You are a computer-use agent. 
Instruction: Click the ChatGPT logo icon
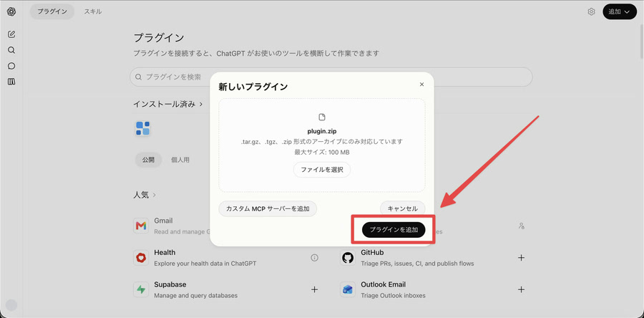tap(11, 11)
